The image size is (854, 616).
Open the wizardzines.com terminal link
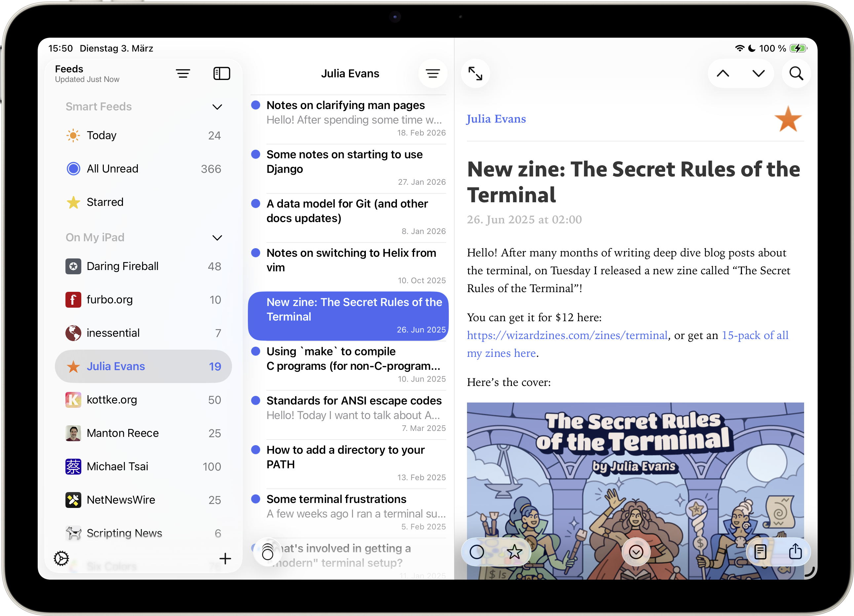567,335
